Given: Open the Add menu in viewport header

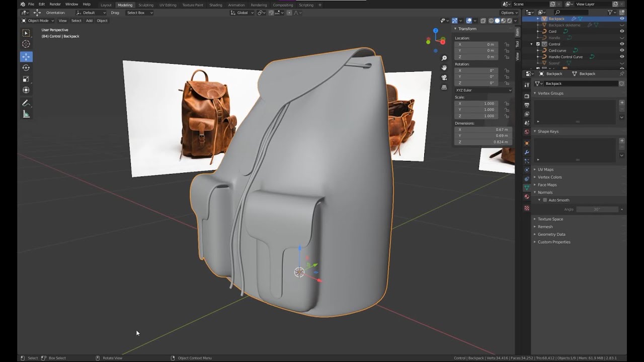Looking at the screenshot, I should point(89,21).
